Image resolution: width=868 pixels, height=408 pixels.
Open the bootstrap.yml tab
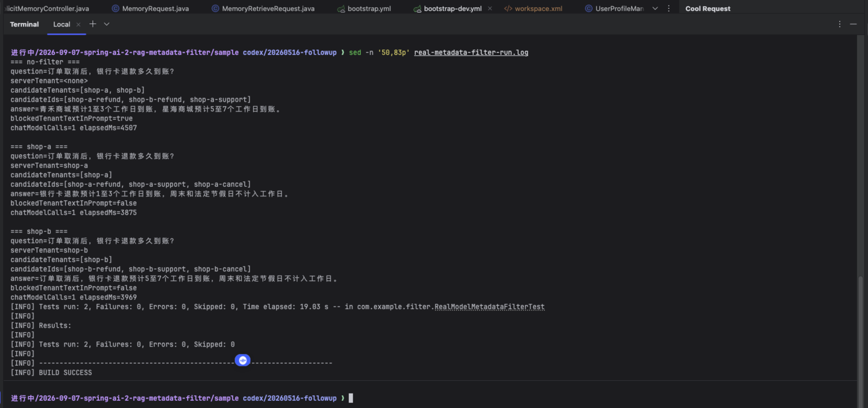click(x=369, y=8)
